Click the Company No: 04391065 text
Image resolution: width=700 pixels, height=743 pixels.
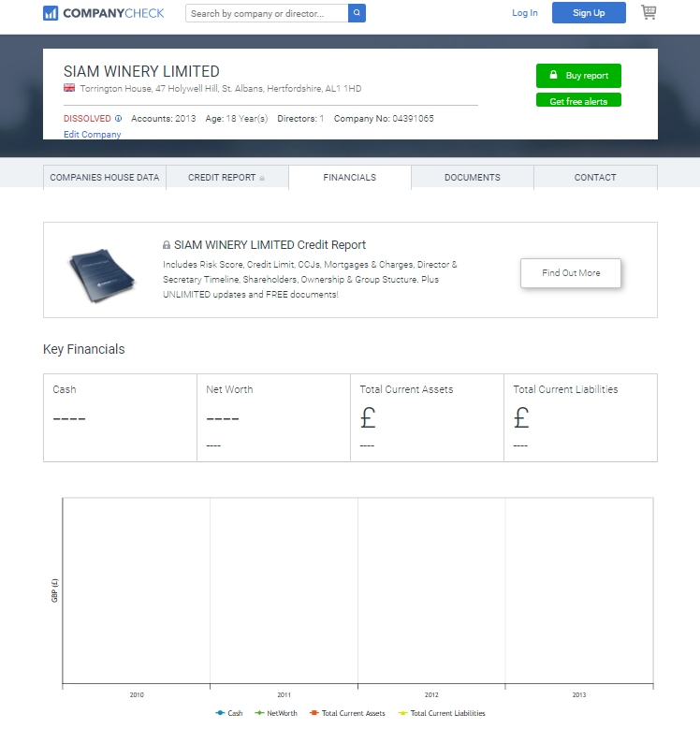point(384,119)
